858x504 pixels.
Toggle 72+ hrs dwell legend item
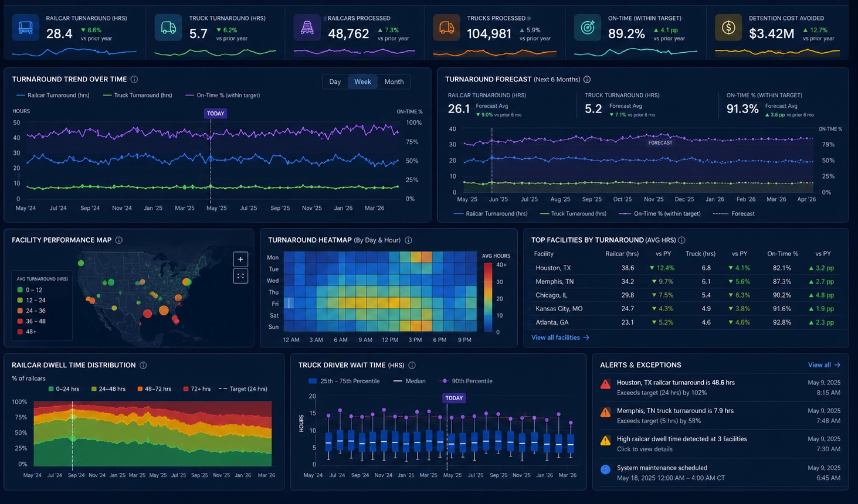[x=197, y=389]
